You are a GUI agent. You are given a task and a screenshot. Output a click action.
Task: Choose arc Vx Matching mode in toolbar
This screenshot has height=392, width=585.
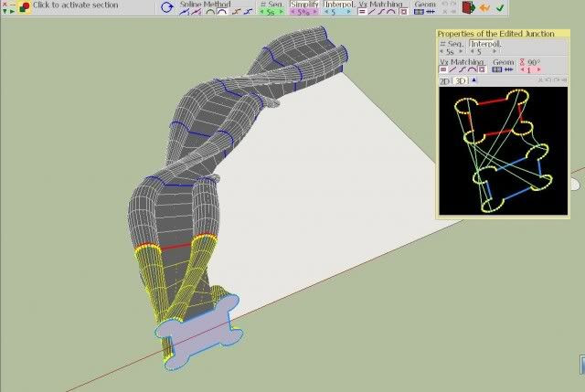pyautogui.click(x=391, y=12)
